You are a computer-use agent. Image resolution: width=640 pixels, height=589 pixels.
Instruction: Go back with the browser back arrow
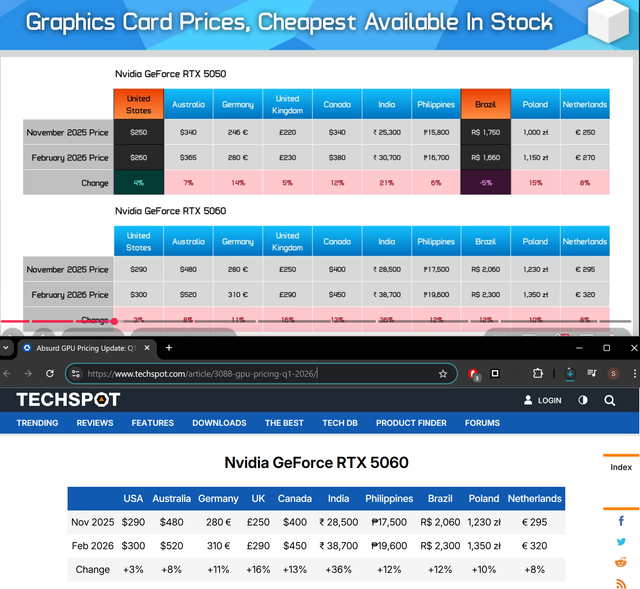[x=7, y=373]
